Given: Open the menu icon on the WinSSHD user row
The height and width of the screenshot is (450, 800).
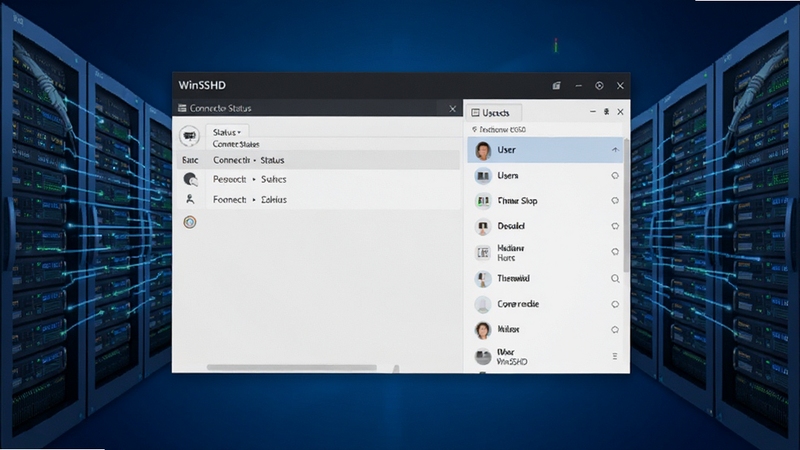Looking at the screenshot, I should coord(615,356).
